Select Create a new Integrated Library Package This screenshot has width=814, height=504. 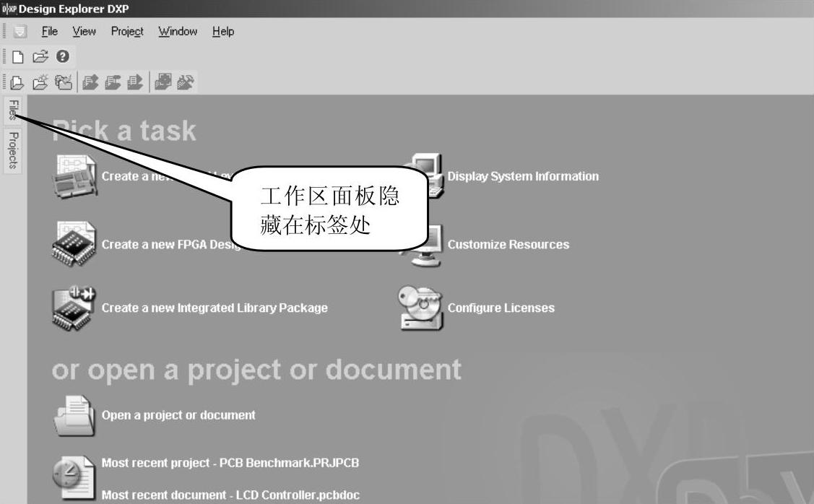(215, 308)
